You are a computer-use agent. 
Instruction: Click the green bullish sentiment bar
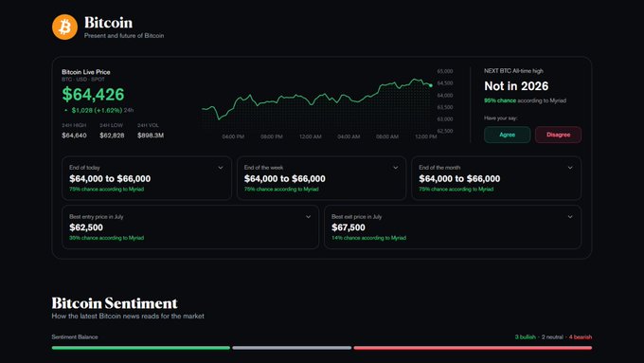click(x=141, y=348)
